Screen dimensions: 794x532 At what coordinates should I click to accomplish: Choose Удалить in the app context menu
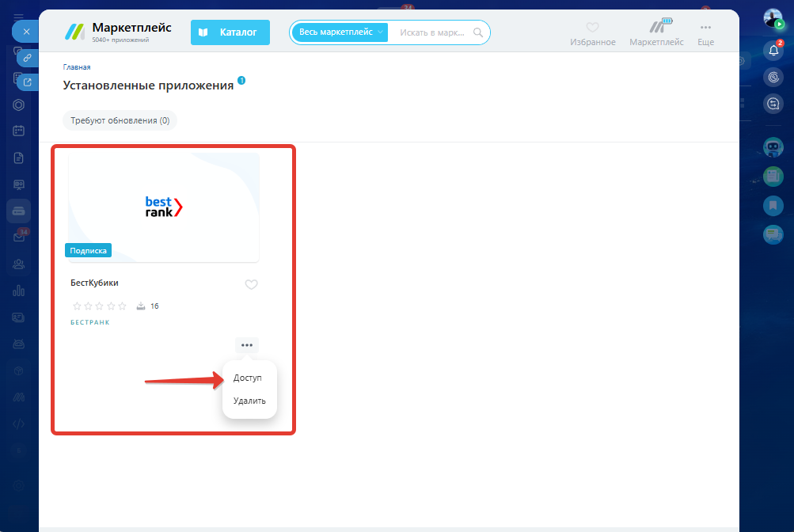pos(249,401)
